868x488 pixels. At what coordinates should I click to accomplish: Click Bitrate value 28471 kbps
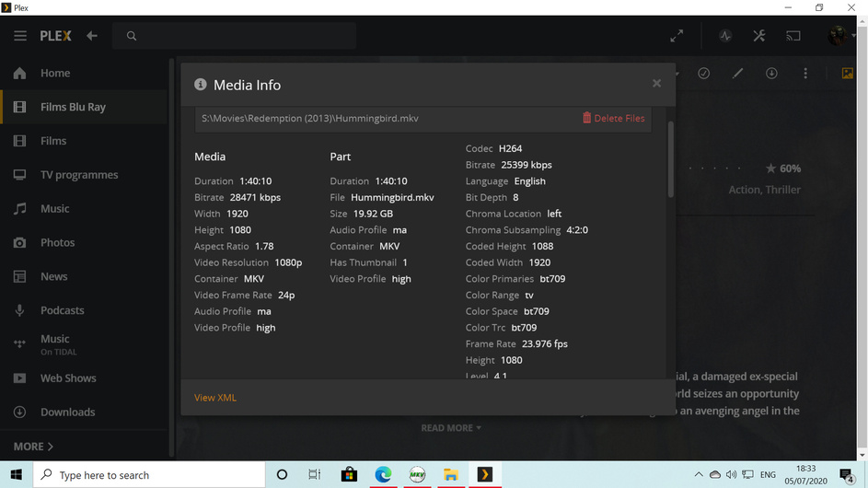(255, 197)
